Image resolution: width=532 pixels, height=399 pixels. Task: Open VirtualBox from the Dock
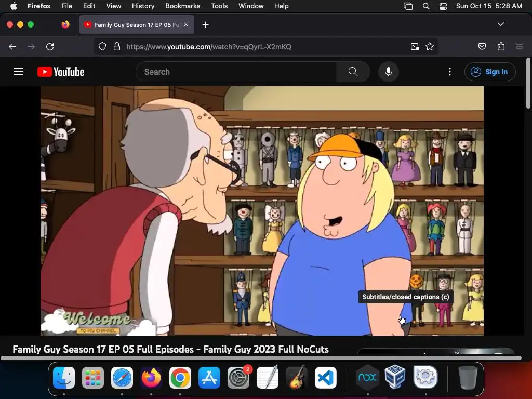(x=395, y=377)
